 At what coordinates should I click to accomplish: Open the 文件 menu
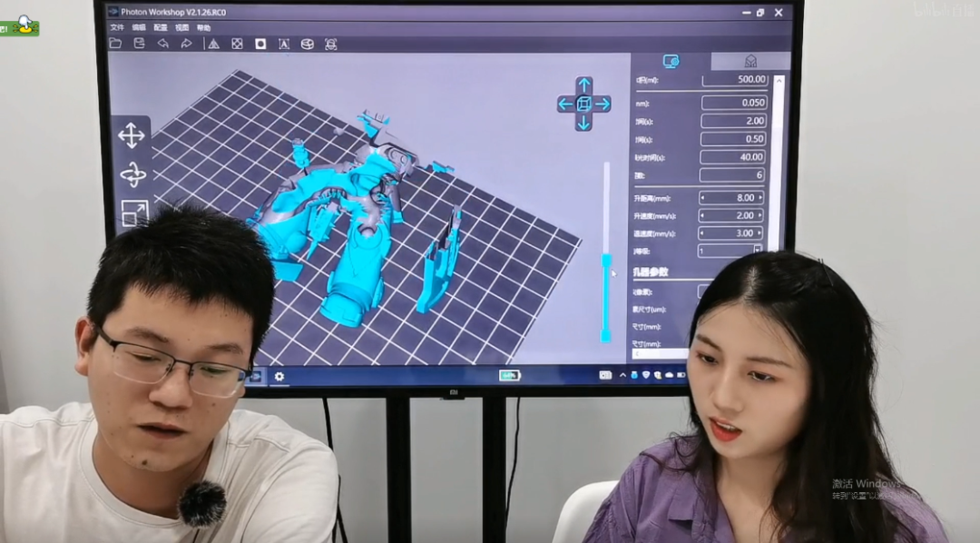pyautogui.click(x=119, y=30)
